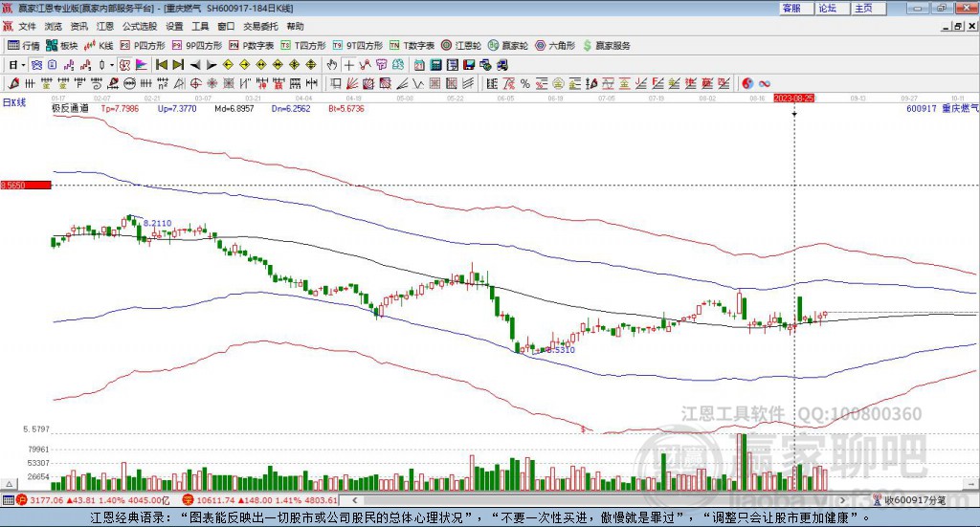Click the red 8.5650 price label
The width and height of the screenshot is (980, 527).
tap(26, 185)
